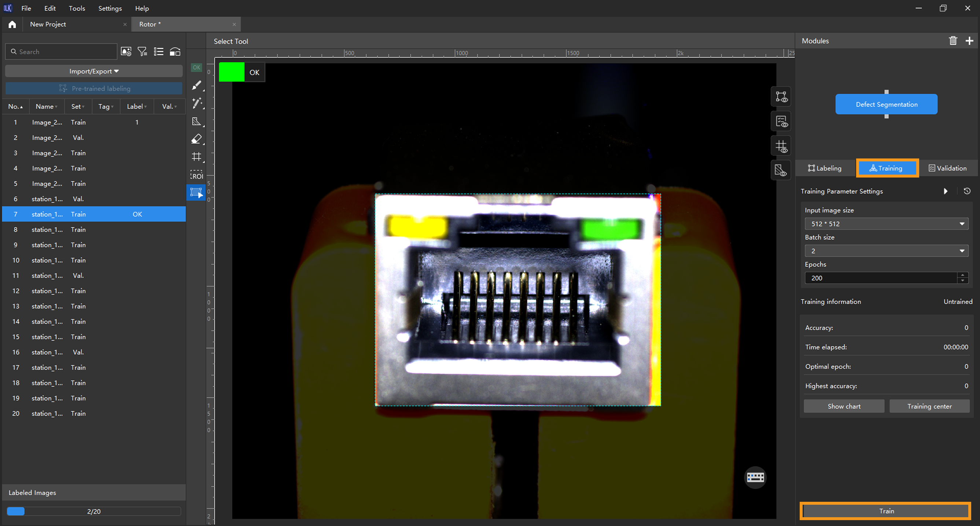The height and width of the screenshot is (526, 980).
Task: Select the Defect Segmentation module
Action: point(886,105)
